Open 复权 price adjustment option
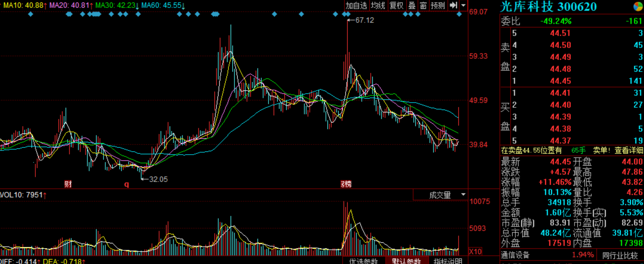This screenshot has height=264, width=644. (397, 6)
